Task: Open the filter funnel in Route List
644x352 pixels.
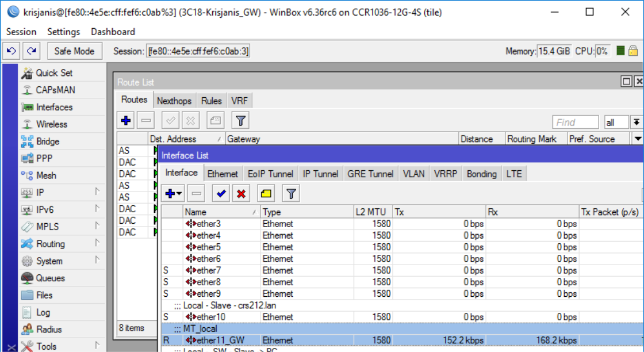Action: [240, 120]
